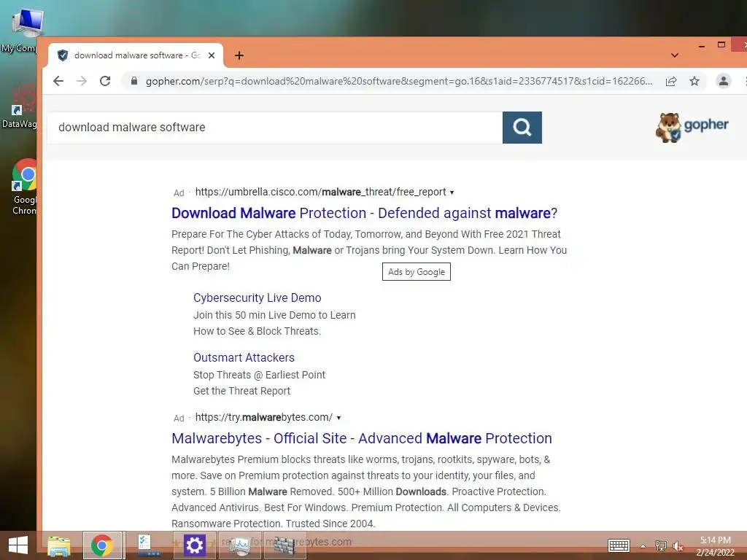This screenshot has width=747, height=560.
Task: Open 'Outsmart Attackers' link
Action: click(244, 357)
